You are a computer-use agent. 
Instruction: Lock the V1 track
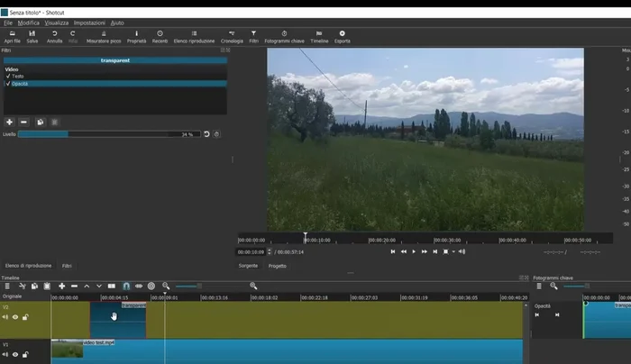pos(25,354)
